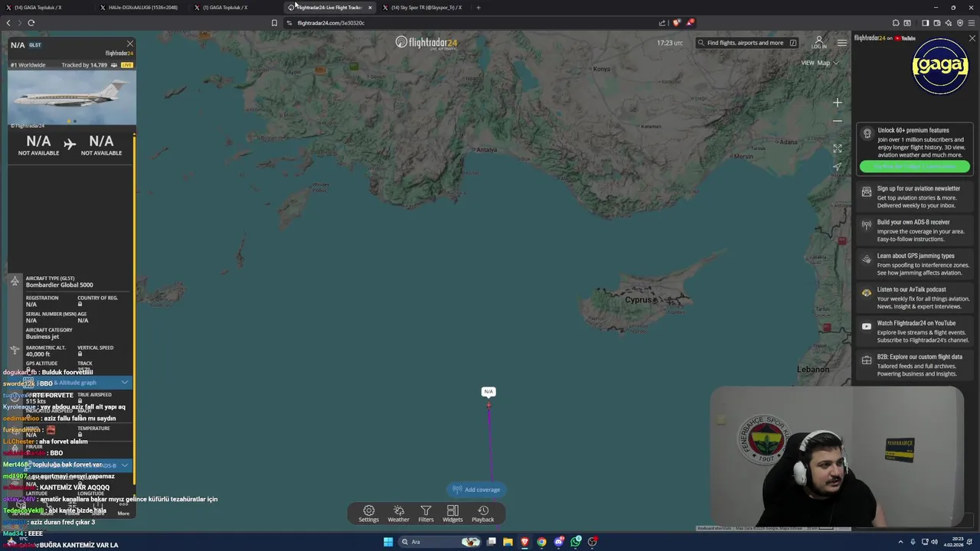Click the Antalya city label

click(x=487, y=150)
